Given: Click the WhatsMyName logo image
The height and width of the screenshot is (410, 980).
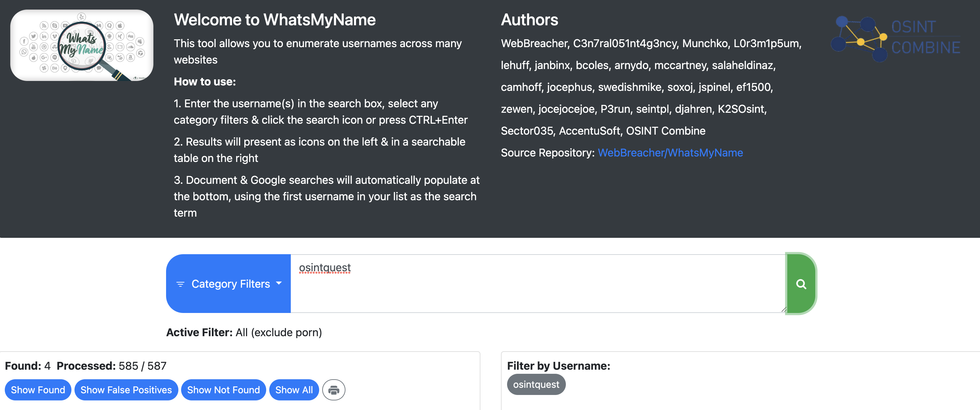Looking at the screenshot, I should pos(82,45).
